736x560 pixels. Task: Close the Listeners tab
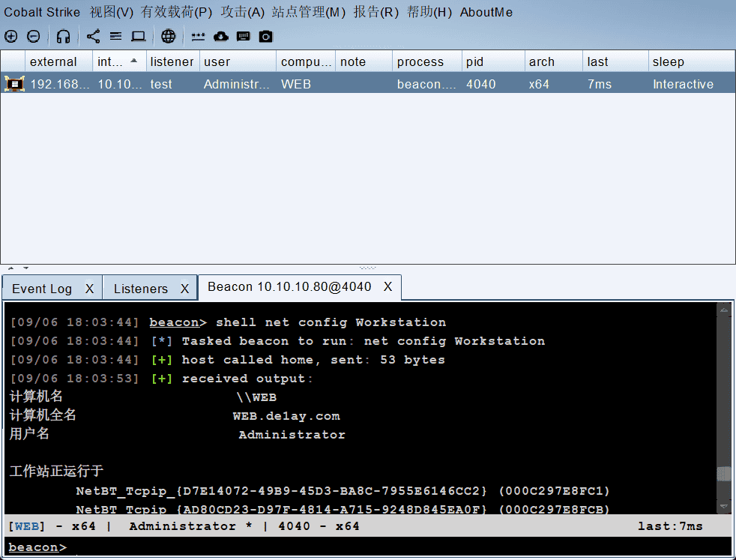[184, 289]
